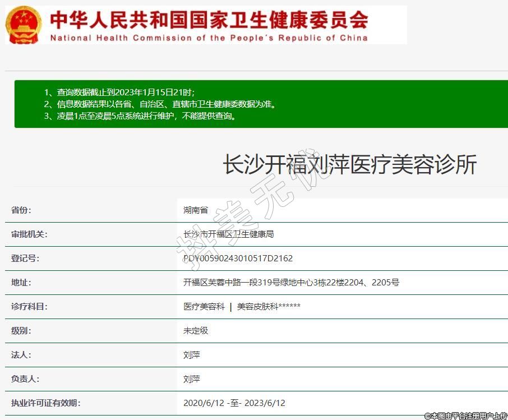The height and width of the screenshot is (420, 508).
Task: Click the 医疗美容科 department entry
Action: (204, 307)
